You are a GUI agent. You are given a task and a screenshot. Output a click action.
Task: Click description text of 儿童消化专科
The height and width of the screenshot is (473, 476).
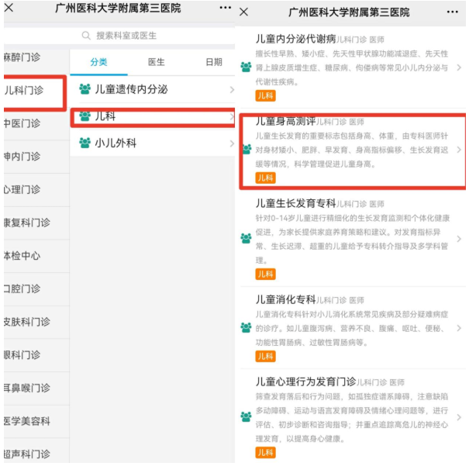pos(352,329)
